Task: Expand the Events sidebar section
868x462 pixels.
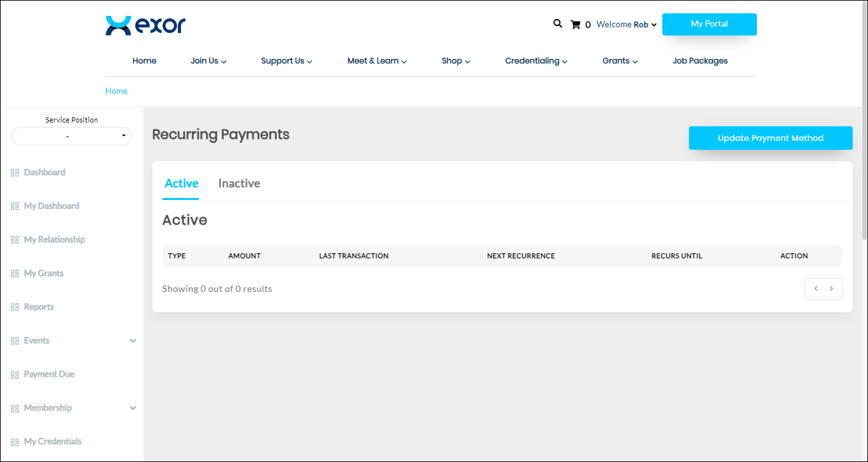Action: (133, 341)
